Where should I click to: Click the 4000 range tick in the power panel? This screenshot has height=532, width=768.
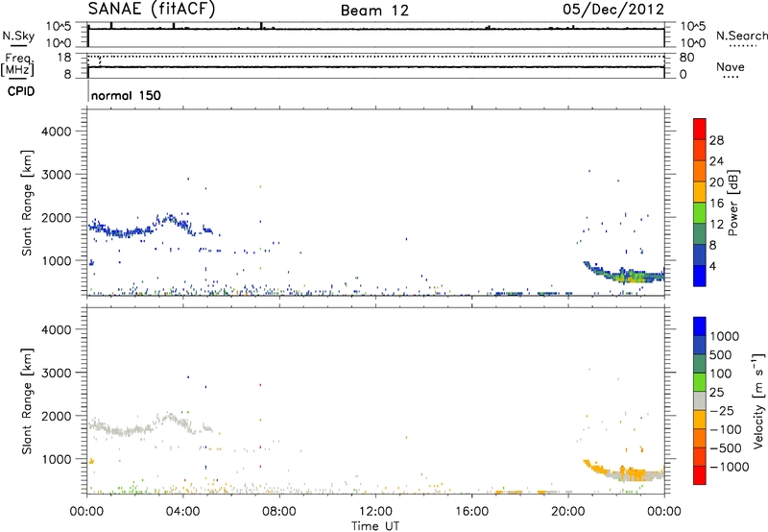[57, 132]
